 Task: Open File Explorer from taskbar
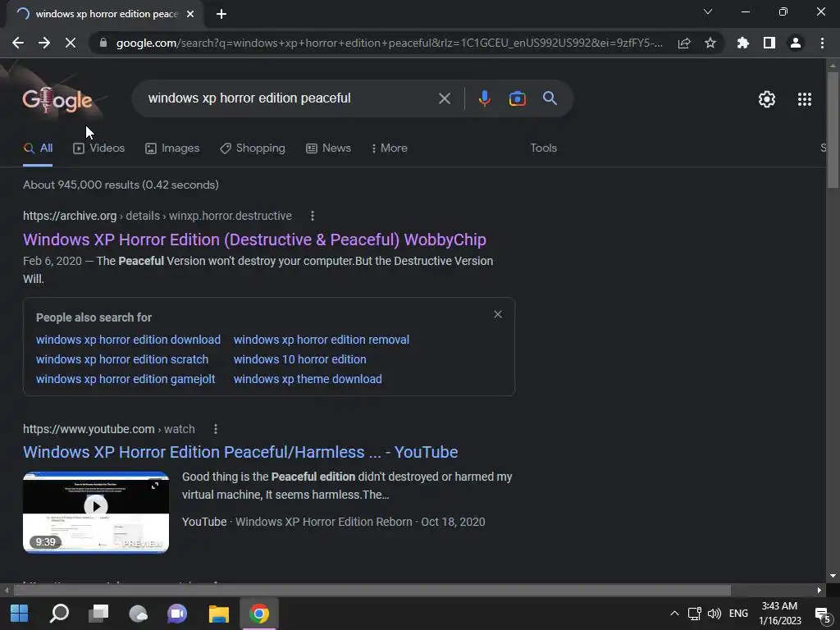click(218, 614)
